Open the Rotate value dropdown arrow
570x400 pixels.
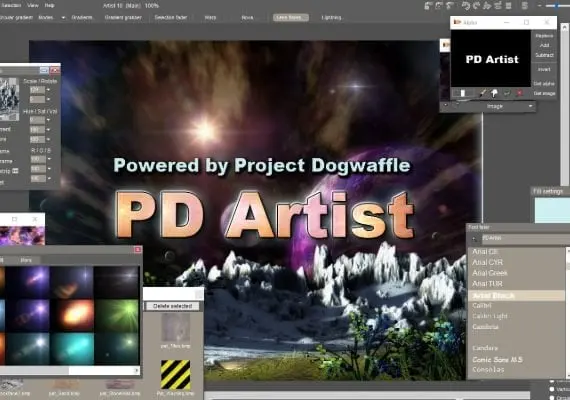point(48,99)
